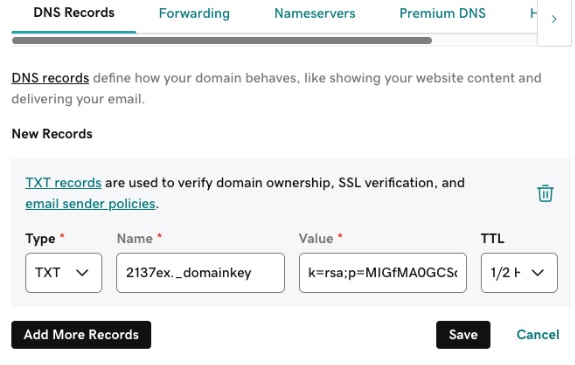575x365 pixels.
Task: Delete the new TXT record with trash icon
Action: coord(545,193)
